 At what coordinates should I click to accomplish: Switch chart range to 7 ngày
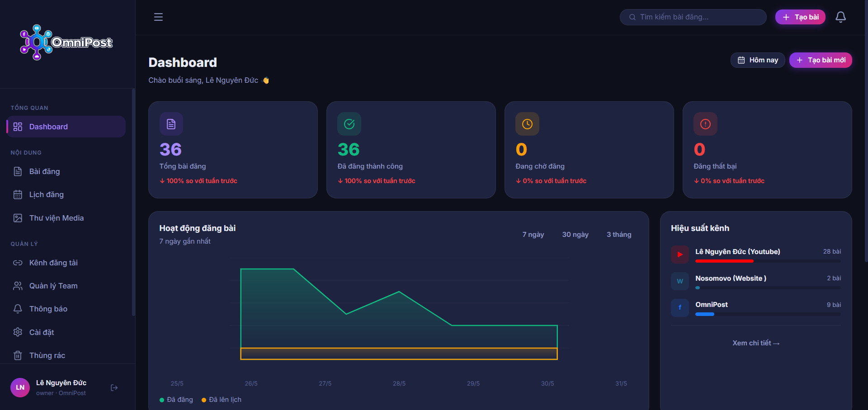coord(533,235)
